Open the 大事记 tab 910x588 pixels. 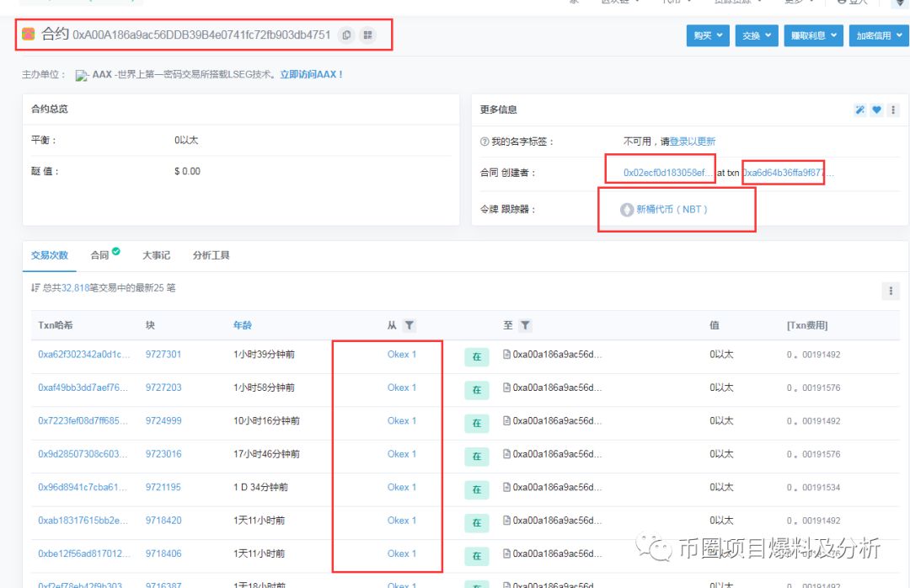156,255
